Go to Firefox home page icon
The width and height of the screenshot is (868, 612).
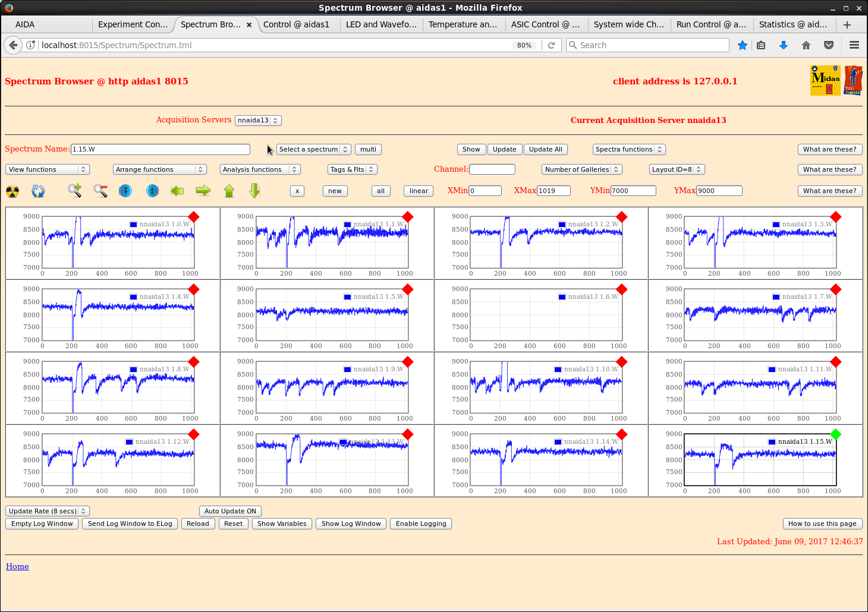806,45
